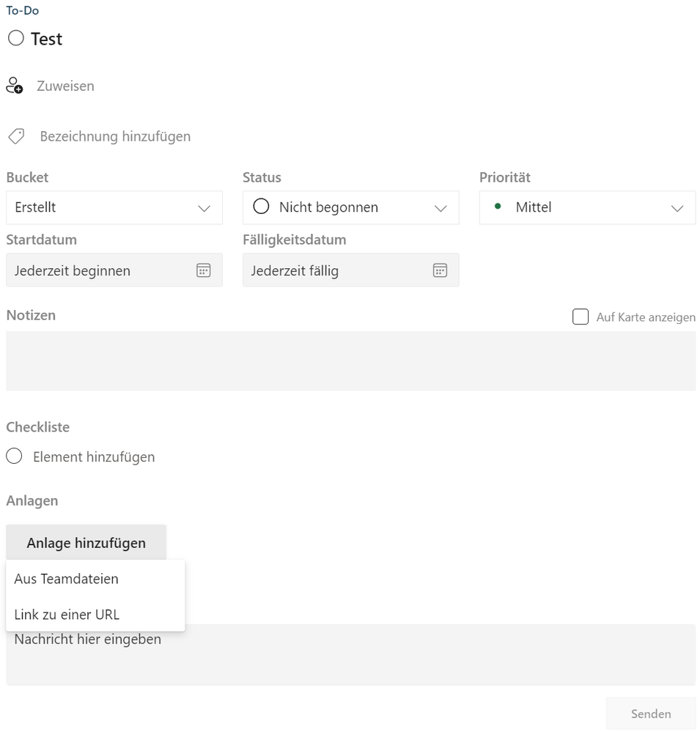Click the checklist item circle
Viewport: 700px width, 732px height.
pos(14,456)
